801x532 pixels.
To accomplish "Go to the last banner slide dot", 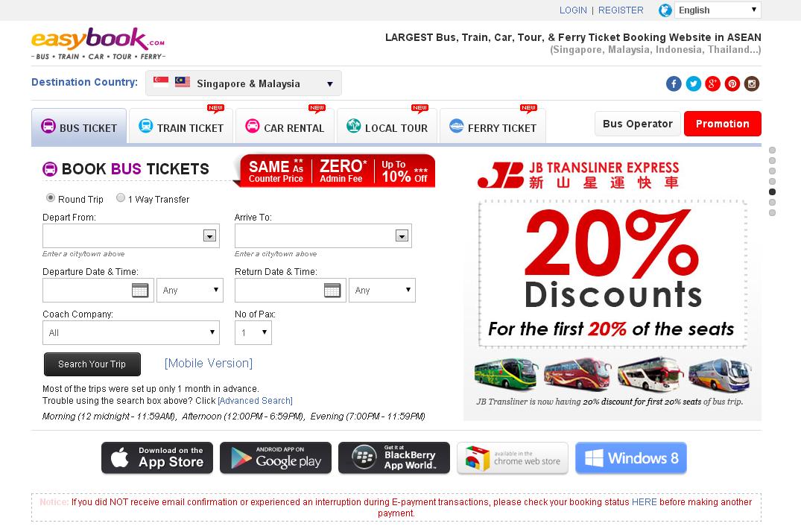I will [x=772, y=212].
